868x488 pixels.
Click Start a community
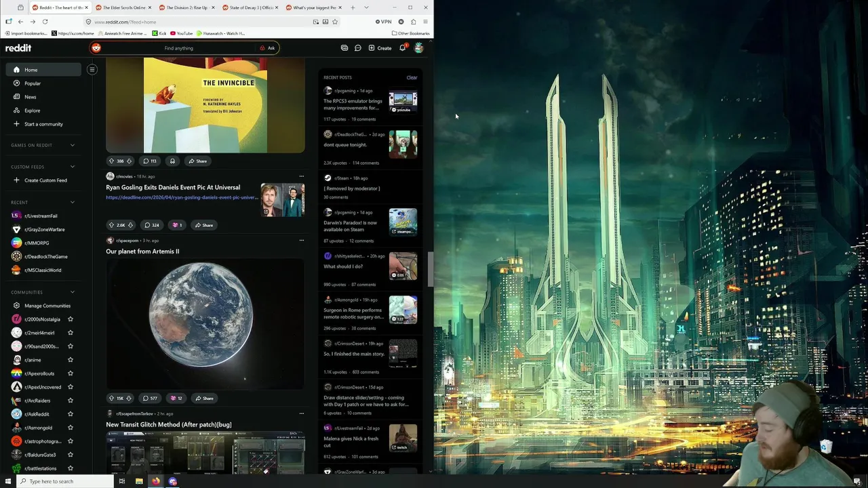click(x=43, y=124)
